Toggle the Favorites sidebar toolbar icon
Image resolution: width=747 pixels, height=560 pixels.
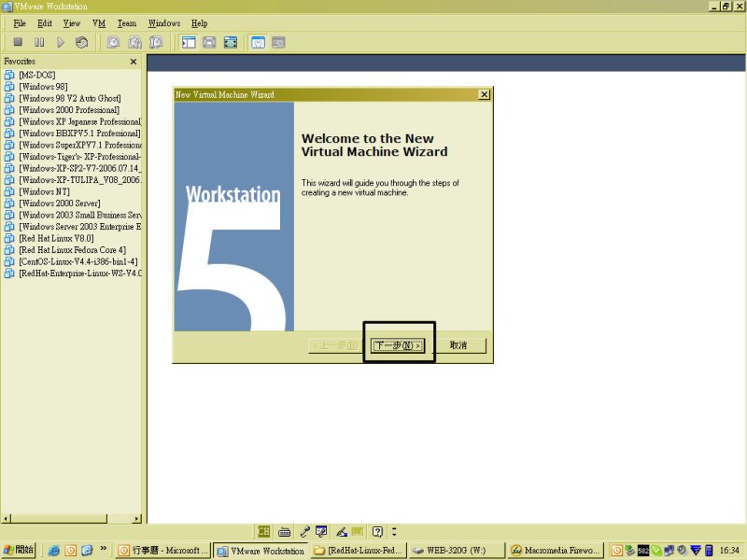point(189,42)
